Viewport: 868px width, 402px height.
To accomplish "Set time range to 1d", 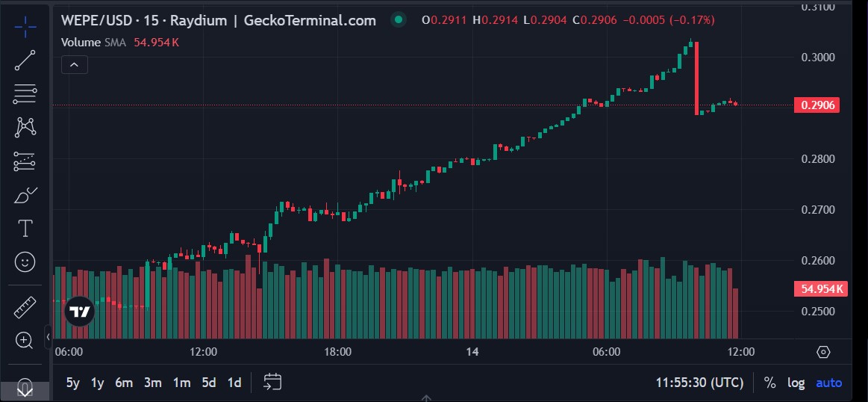I will coord(234,383).
